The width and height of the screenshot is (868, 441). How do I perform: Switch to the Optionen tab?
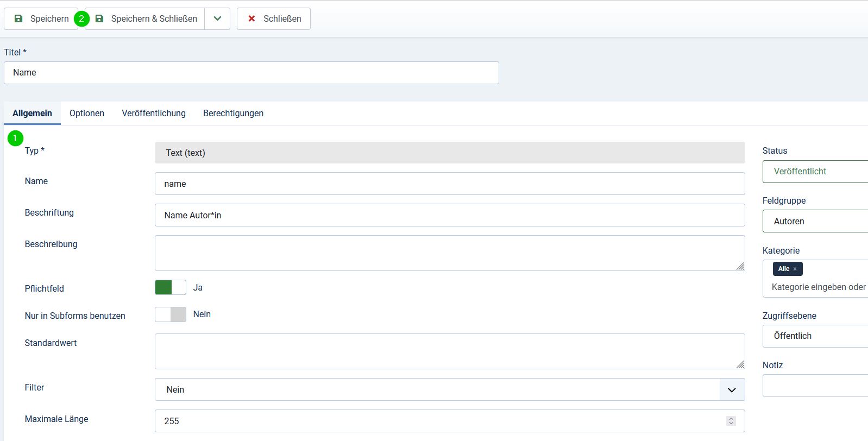tap(87, 113)
